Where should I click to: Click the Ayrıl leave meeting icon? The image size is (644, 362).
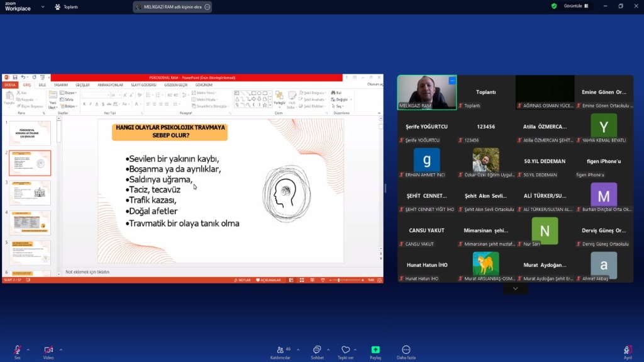point(627,350)
